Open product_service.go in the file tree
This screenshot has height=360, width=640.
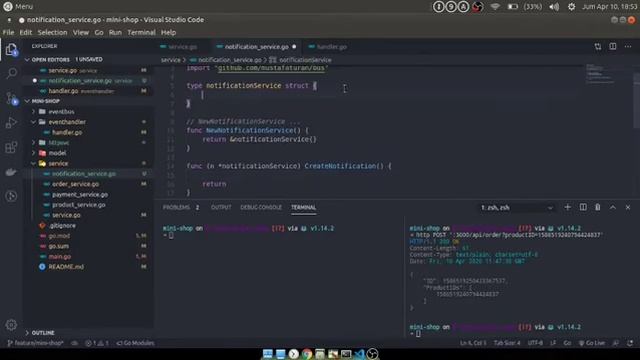[78, 205]
